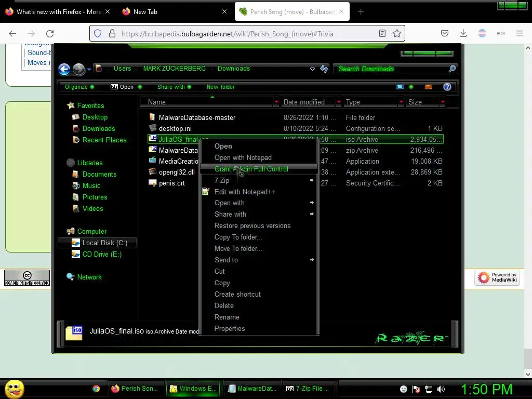Reload the page in Firefox

pyautogui.click(x=50, y=33)
